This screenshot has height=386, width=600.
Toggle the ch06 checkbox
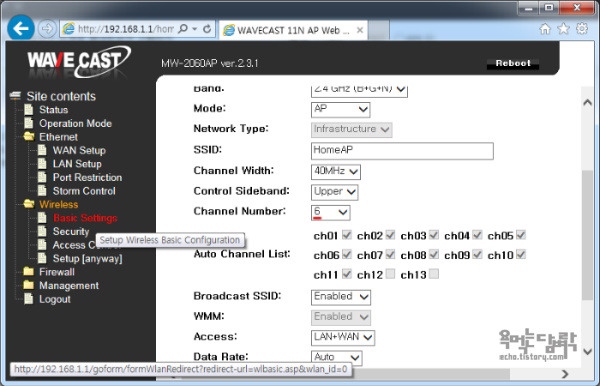347,254
